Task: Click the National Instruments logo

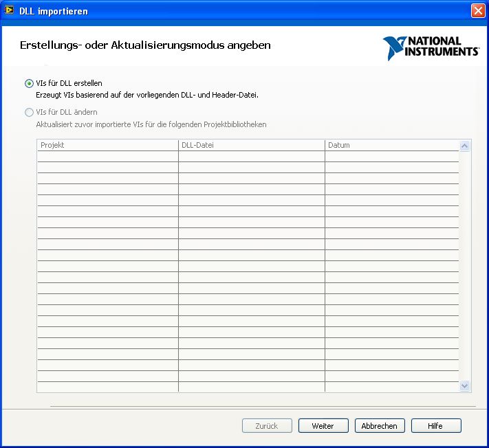Action: tap(431, 48)
